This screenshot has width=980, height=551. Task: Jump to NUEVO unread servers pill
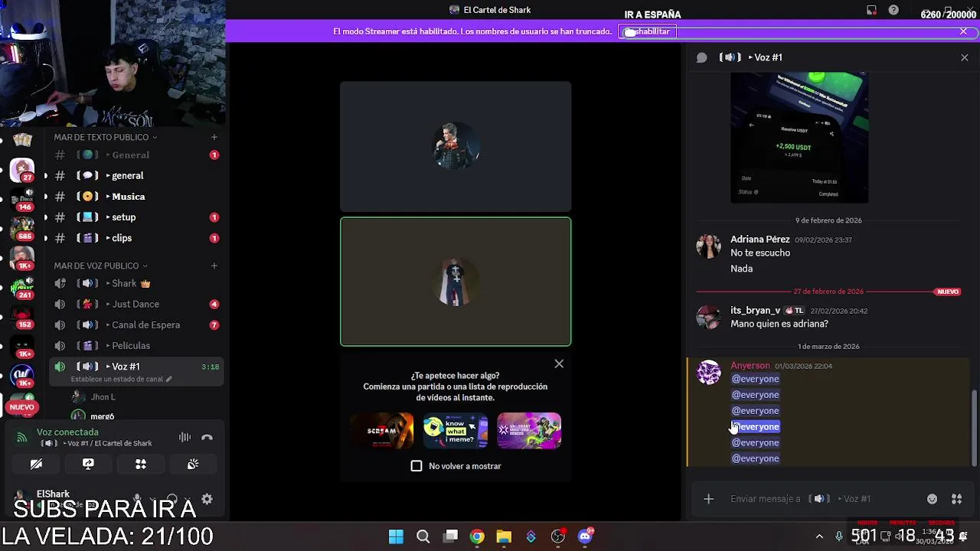click(21, 407)
